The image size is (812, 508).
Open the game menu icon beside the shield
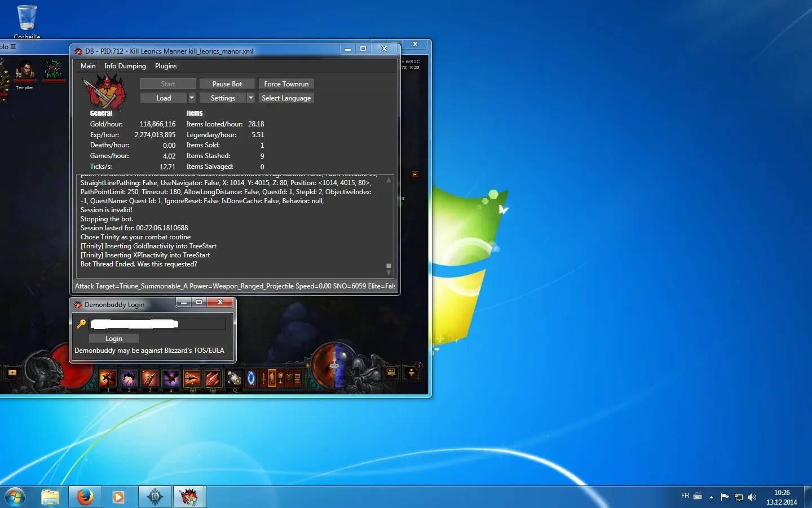(x=298, y=378)
